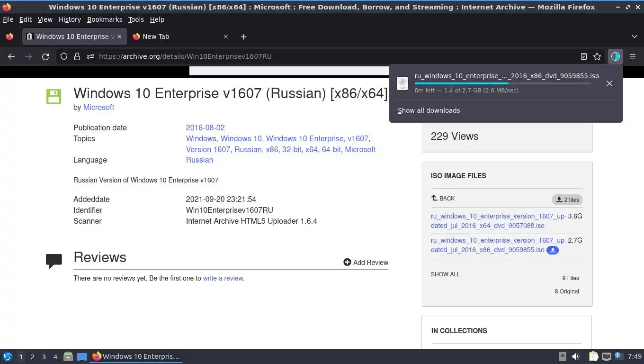Click the forward navigation arrow
The height and width of the screenshot is (364, 644).
pyautogui.click(x=28, y=56)
